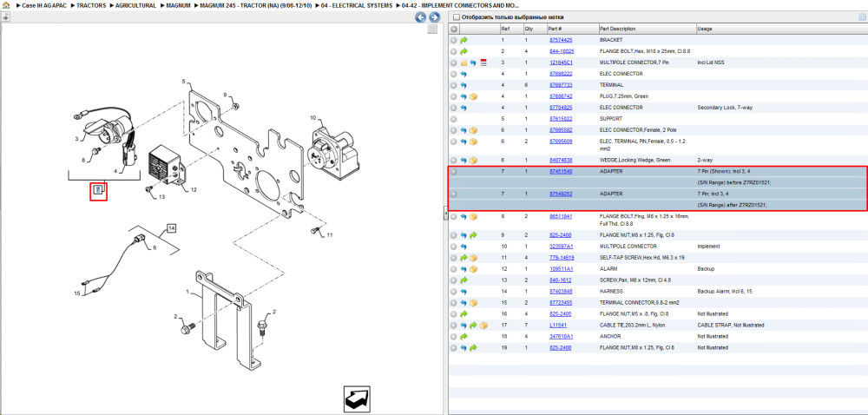Select callout number 12 beside the alarm in the diagram
868x415 pixels.
tap(194, 190)
